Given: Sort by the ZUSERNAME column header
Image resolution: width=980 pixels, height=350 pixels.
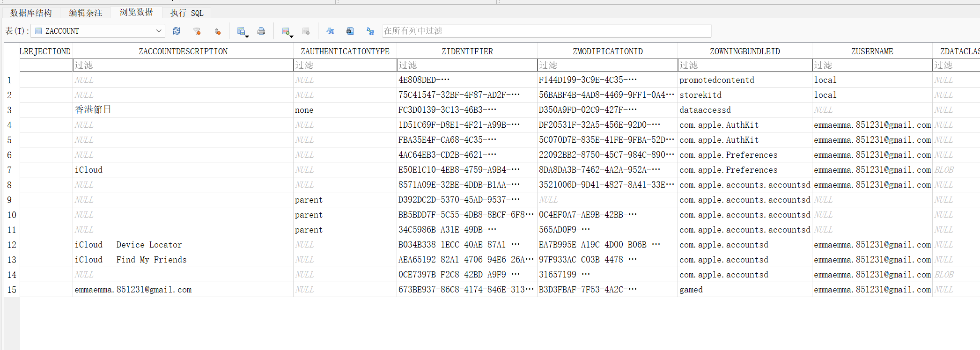Looking at the screenshot, I should [x=872, y=51].
